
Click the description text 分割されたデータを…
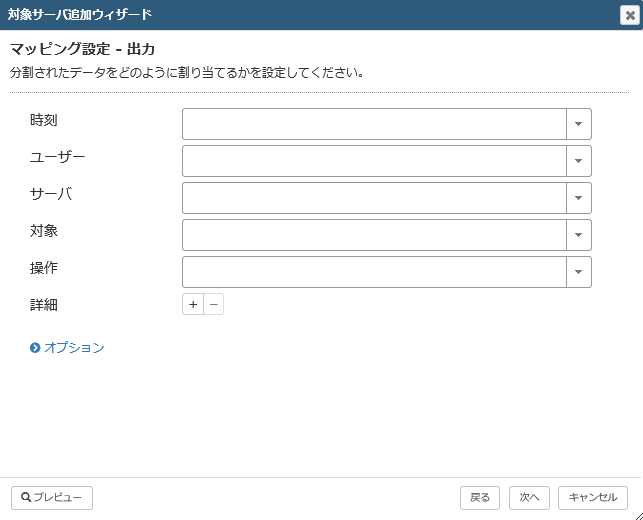point(187,73)
